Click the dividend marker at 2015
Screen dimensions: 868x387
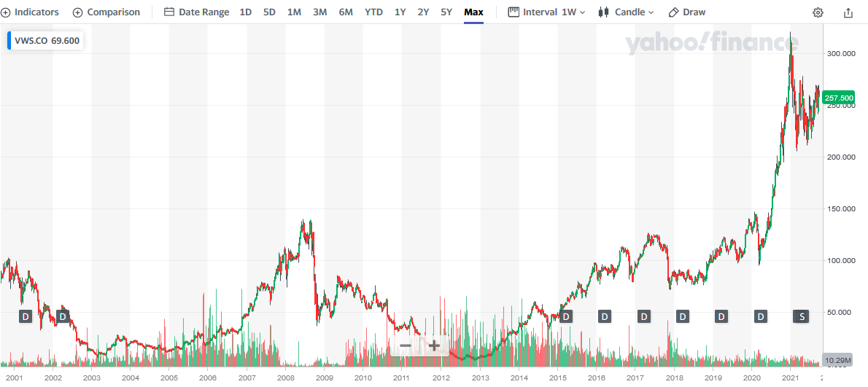coord(566,316)
